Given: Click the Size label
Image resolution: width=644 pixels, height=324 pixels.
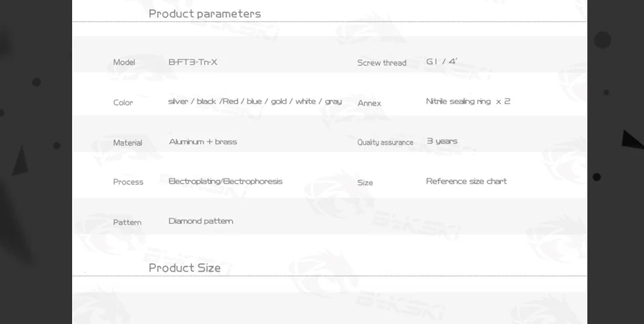Looking at the screenshot, I should (365, 182).
